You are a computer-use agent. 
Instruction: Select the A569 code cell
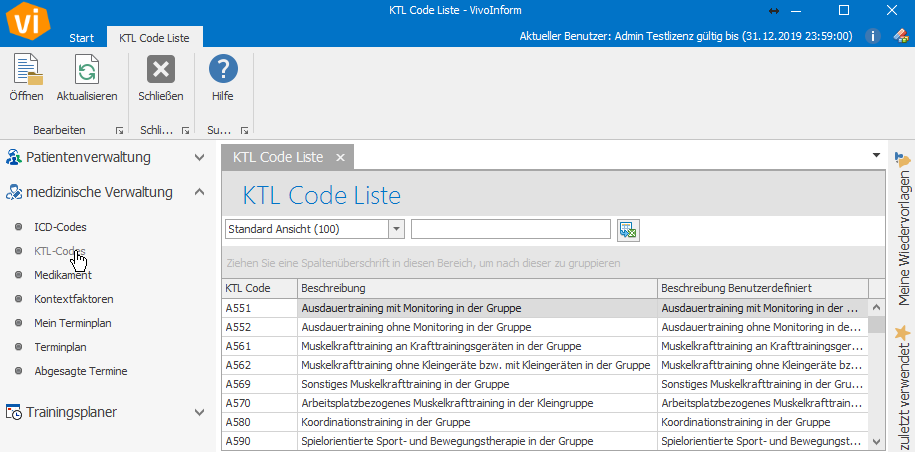[259, 384]
